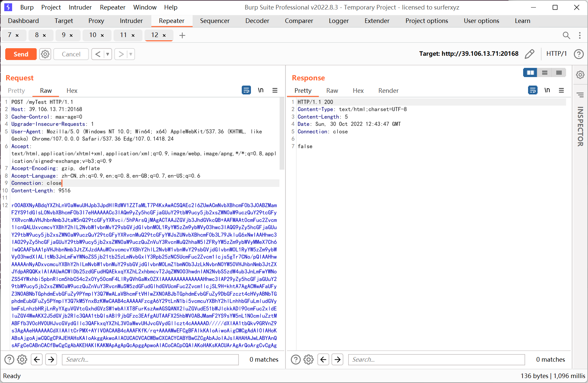This screenshot has height=383, width=588.
Task: Toggle request non-printable characters \n
Action: [x=261, y=90]
